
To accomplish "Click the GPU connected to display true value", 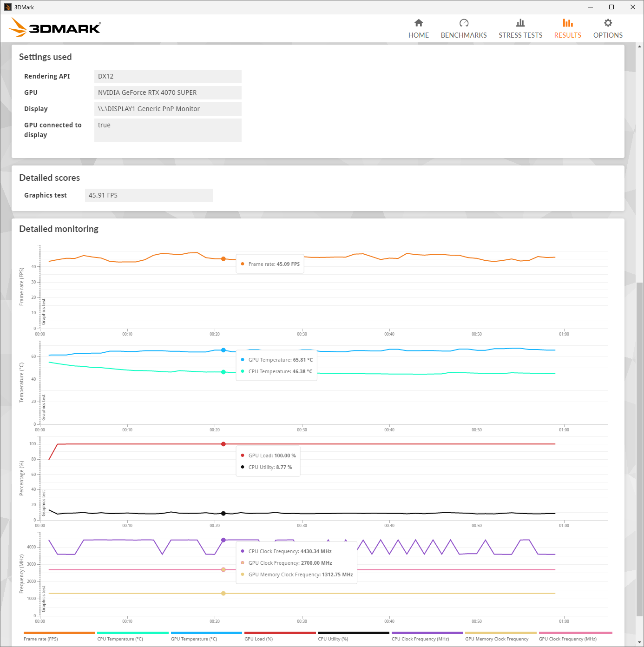I will pos(168,130).
